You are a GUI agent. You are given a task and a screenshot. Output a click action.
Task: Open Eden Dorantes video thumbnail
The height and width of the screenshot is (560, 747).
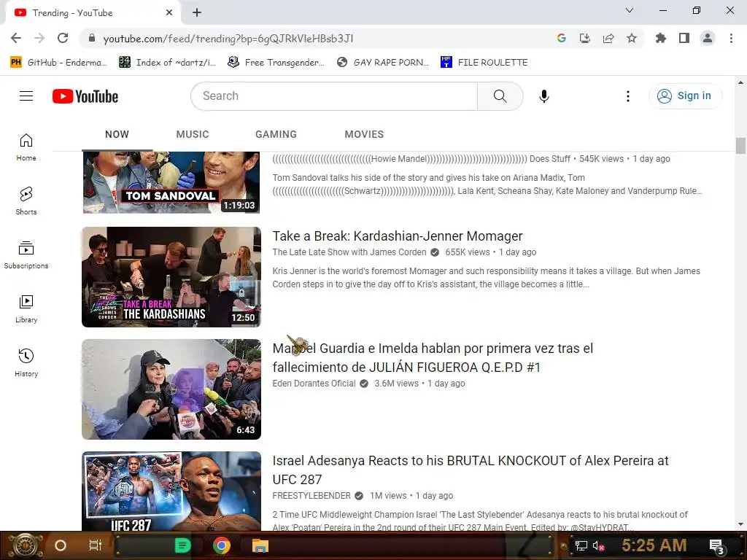coord(171,389)
